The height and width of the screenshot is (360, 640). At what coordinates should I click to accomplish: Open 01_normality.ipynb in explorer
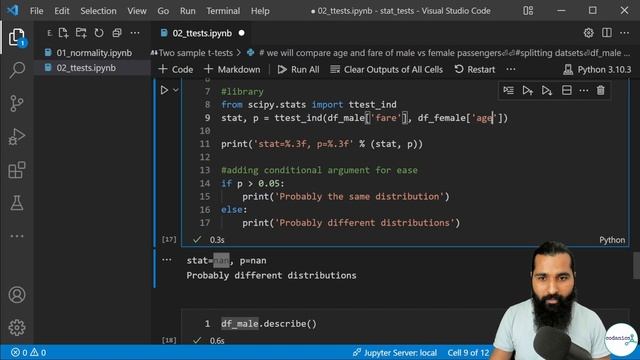94,53
